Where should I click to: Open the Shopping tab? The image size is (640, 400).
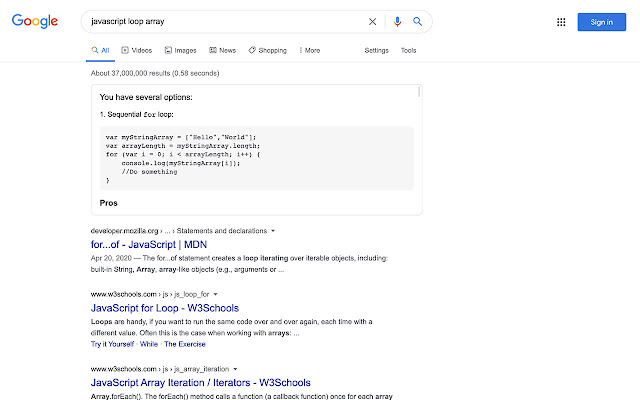pyautogui.click(x=268, y=51)
